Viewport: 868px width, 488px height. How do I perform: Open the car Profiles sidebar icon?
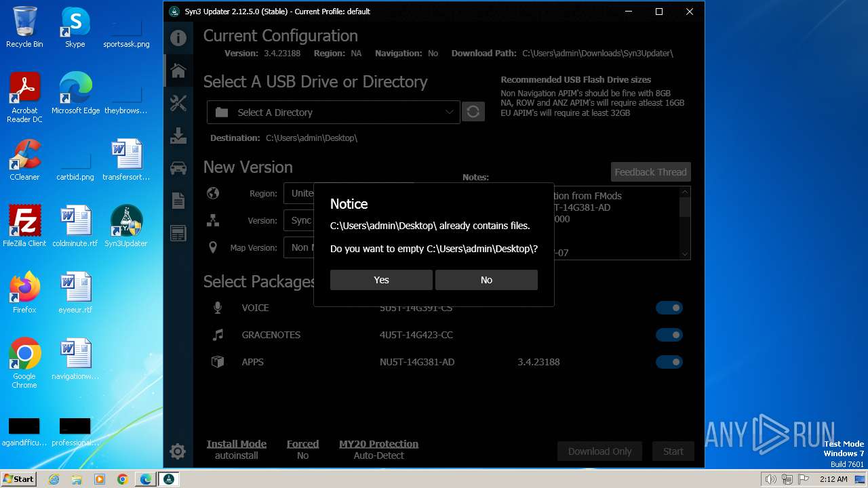point(178,168)
